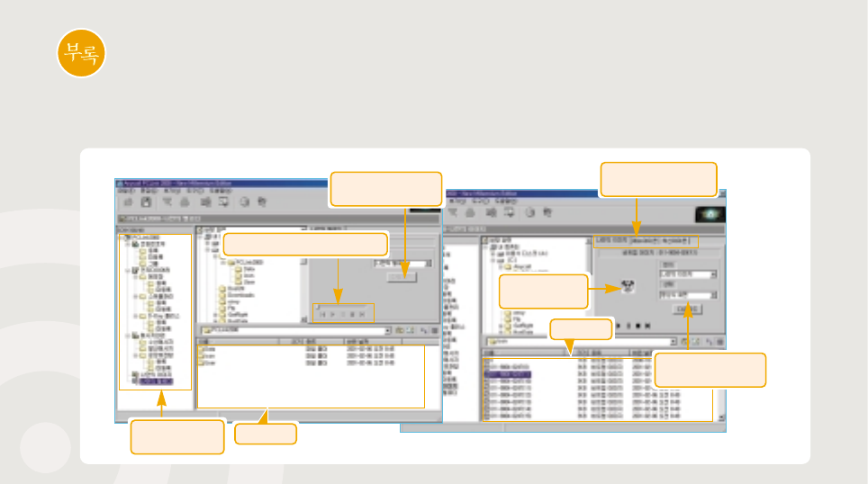
Task: Open the lower dropdown in right window image panel
Action: click(x=713, y=295)
